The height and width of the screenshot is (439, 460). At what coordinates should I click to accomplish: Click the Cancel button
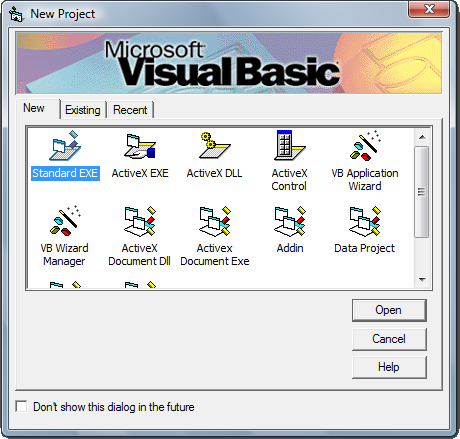click(x=389, y=339)
